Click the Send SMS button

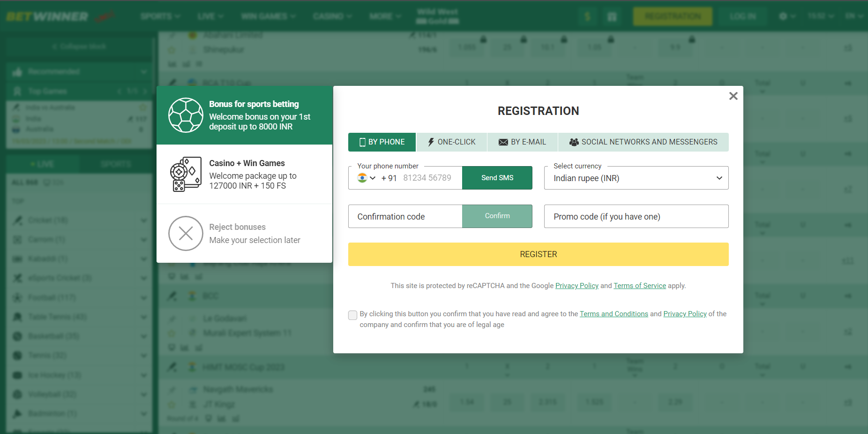coord(497,178)
